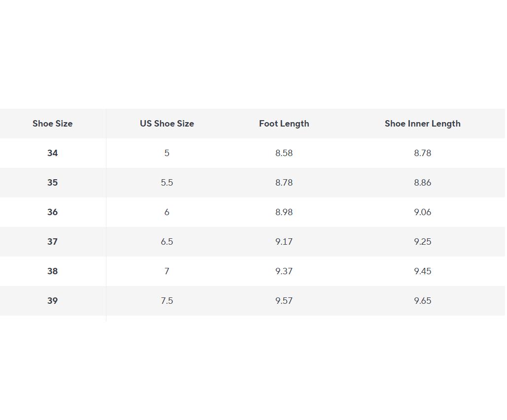This screenshot has height=420, width=507.
Task: Click shoe size 36 row label
Action: [x=52, y=212]
